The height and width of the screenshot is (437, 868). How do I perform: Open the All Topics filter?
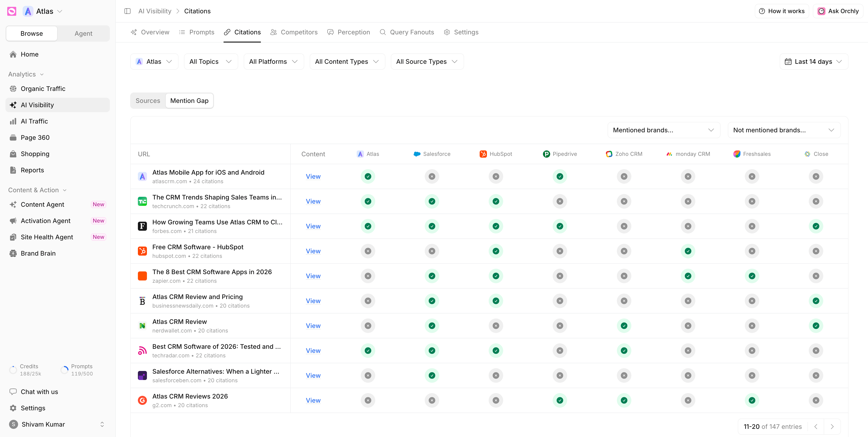click(x=211, y=61)
